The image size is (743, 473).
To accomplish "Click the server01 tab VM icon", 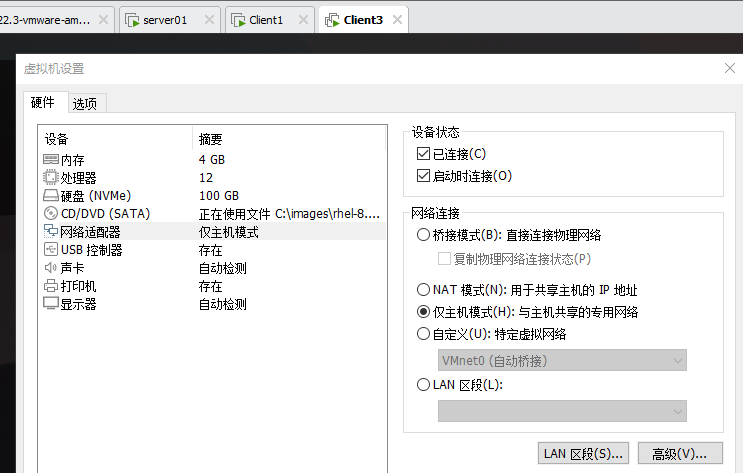I will 132,20.
